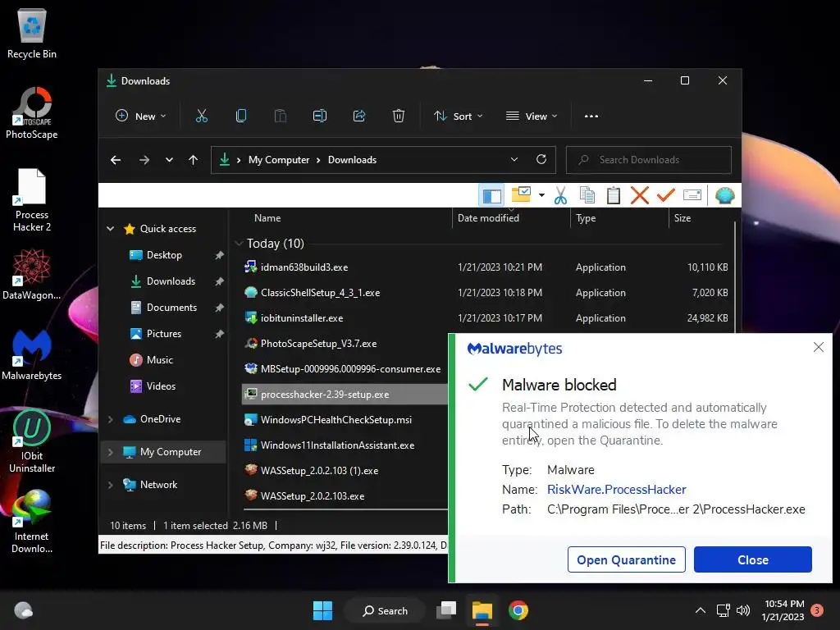Select Documents in navigation pane
The image size is (840, 630).
click(x=171, y=308)
